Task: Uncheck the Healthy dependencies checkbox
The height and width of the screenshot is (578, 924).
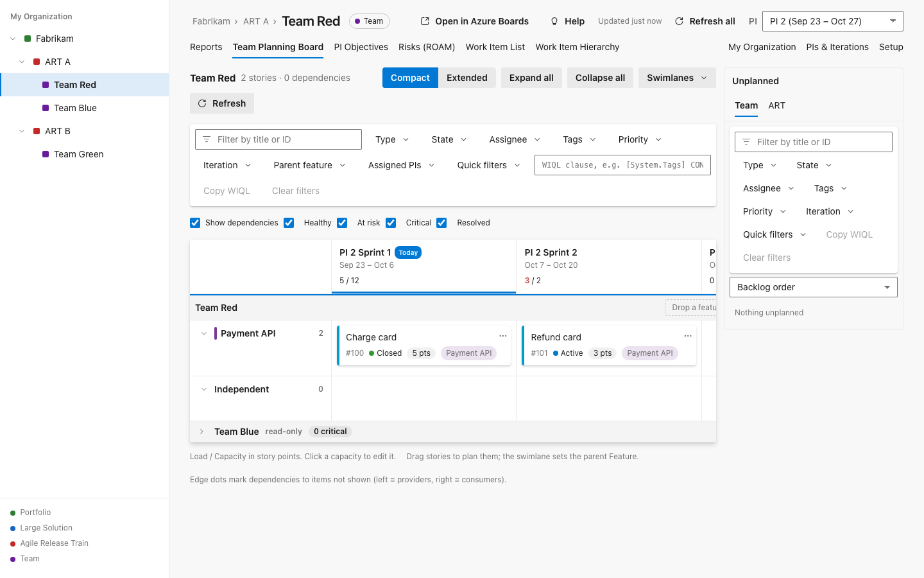Action: click(x=289, y=223)
